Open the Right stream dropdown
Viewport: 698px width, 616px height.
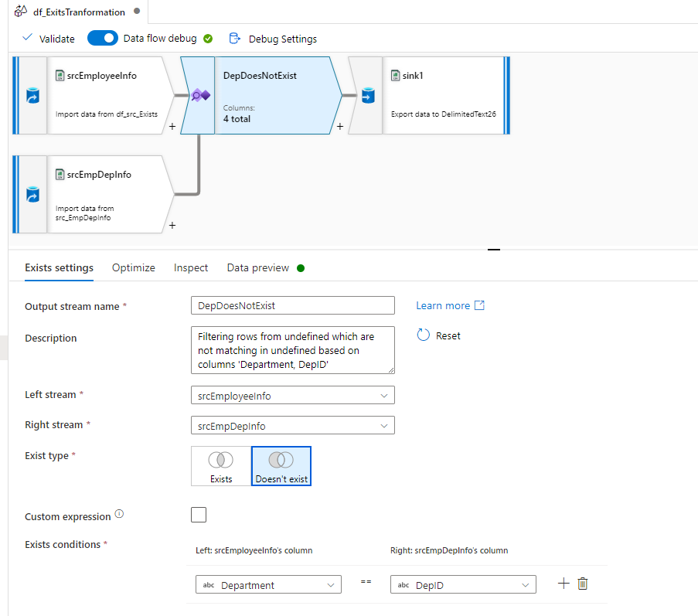click(293, 426)
